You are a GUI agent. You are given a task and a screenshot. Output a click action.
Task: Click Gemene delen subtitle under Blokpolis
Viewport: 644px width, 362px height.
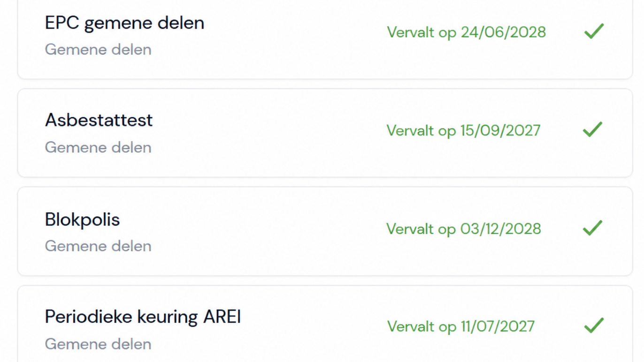pos(98,246)
